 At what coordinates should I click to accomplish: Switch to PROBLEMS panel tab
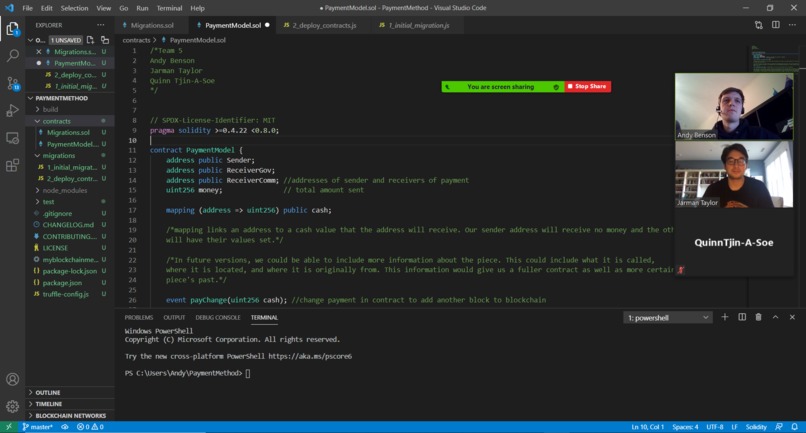139,317
